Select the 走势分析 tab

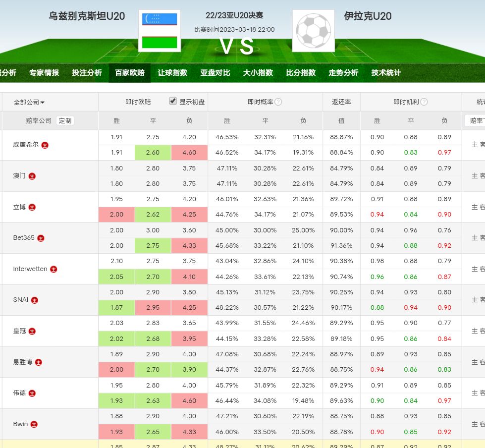343,73
